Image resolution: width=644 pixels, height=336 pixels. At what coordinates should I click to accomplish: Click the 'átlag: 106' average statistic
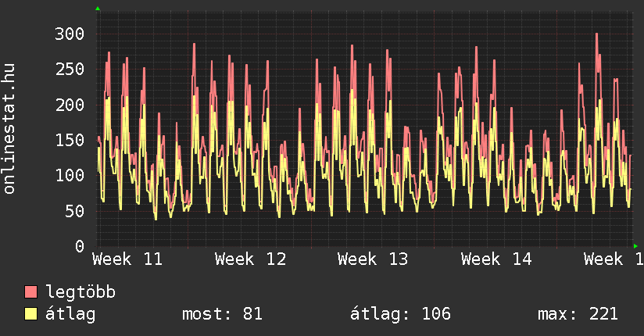pos(399,314)
